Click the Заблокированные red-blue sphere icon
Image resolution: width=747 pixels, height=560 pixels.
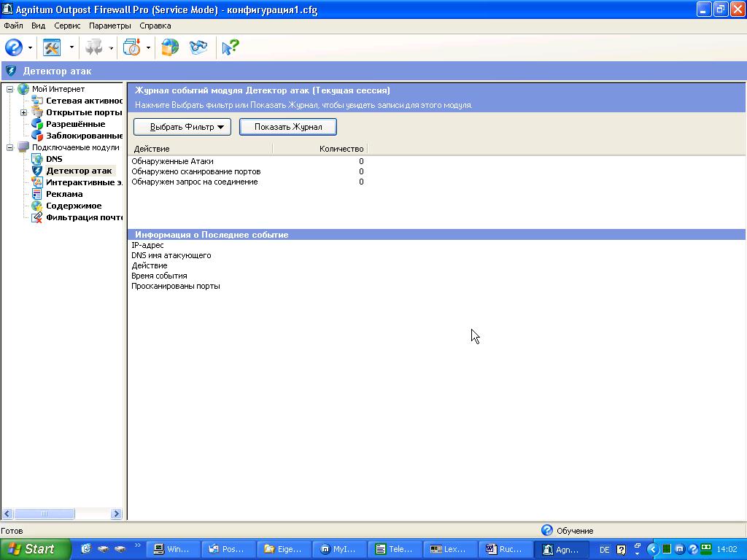click(x=37, y=136)
